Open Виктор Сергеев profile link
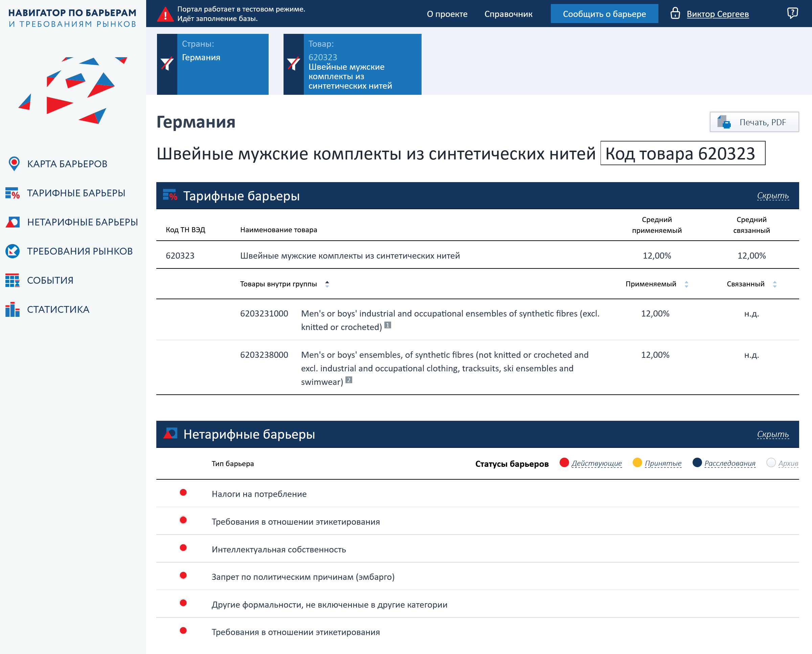 point(718,14)
